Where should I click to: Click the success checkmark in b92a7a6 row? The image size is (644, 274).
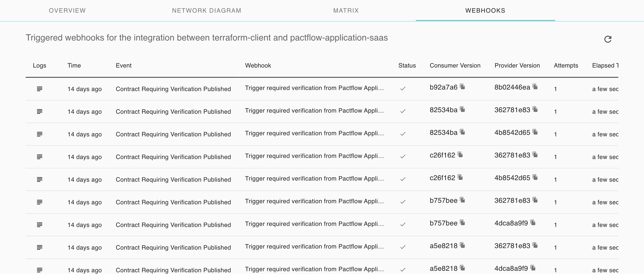pyautogui.click(x=403, y=88)
